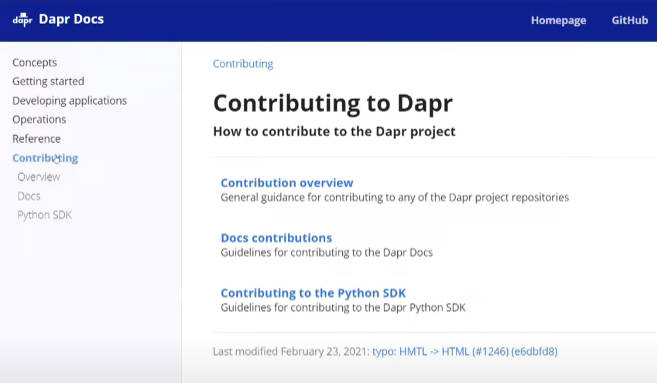The height and width of the screenshot is (383, 657).
Task: Select Overview under Contributing
Action: 39,177
